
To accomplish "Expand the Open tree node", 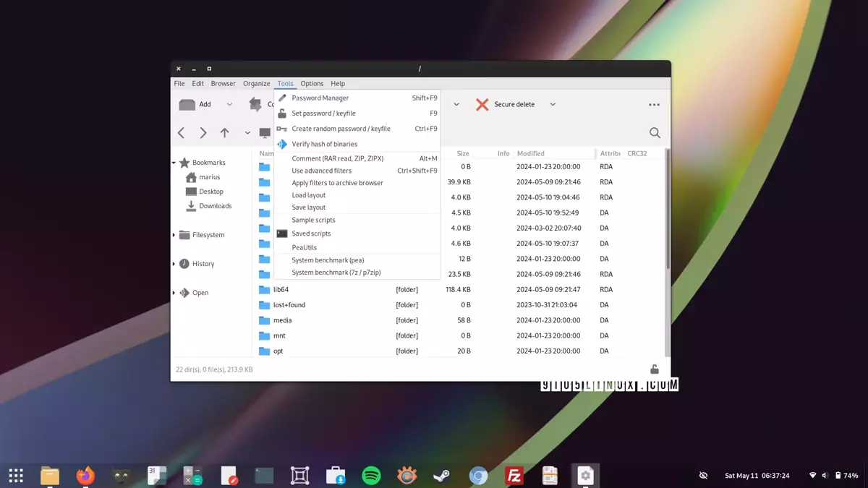I will (174, 293).
